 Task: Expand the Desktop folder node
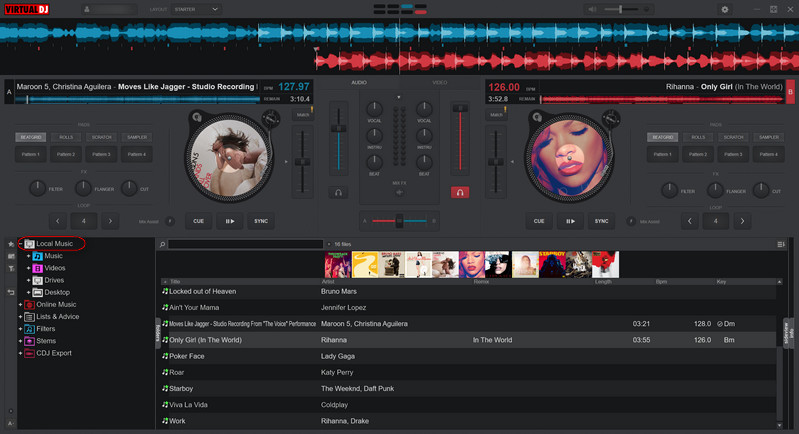tap(29, 293)
